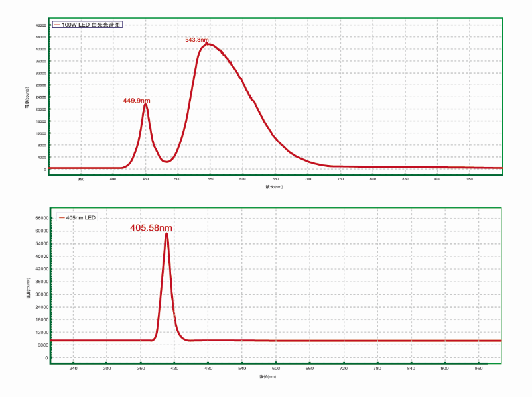Click the curve peak below the 405.58nm label
The width and height of the screenshot is (532, 397).
pyautogui.click(x=166, y=233)
